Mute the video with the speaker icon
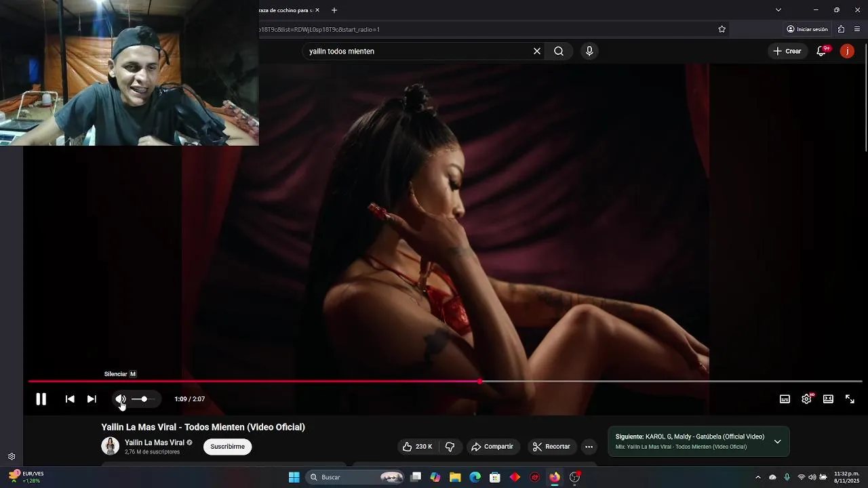 [x=120, y=399]
